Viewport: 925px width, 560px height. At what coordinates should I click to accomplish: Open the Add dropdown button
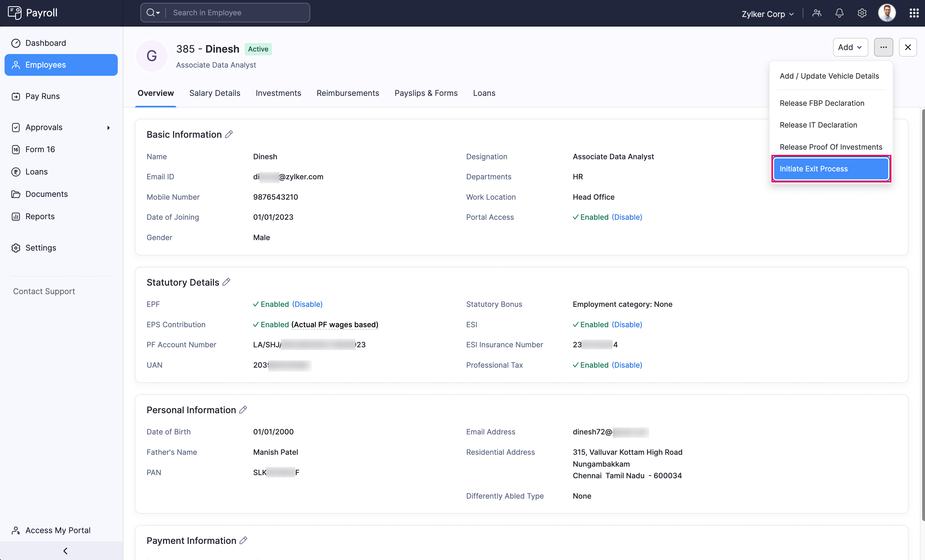click(850, 47)
